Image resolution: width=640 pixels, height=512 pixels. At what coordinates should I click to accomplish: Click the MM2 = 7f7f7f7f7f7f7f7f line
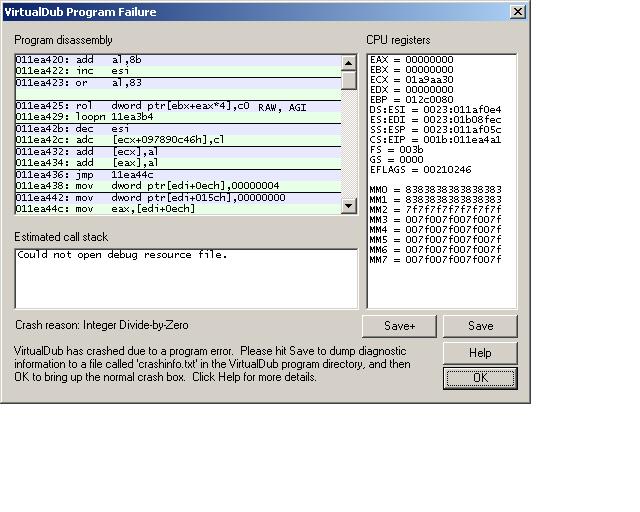435,210
